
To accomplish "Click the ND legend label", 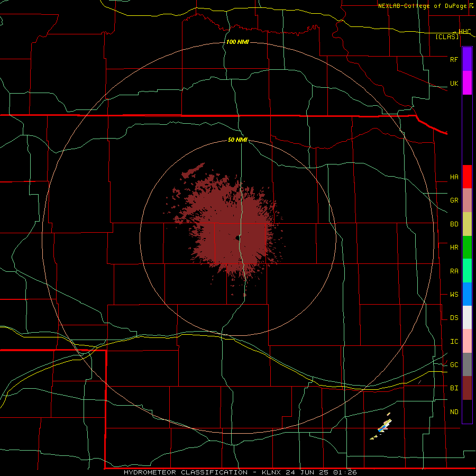I will point(454,412).
